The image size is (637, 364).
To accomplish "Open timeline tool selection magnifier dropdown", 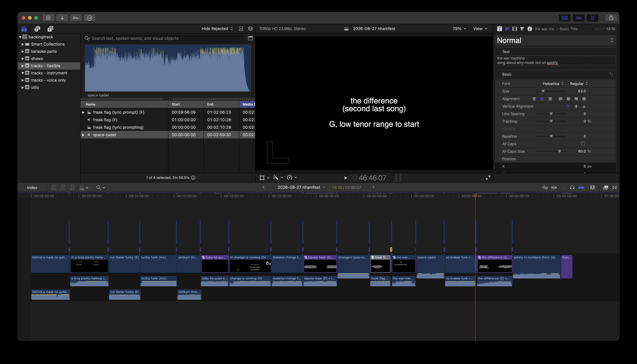I will tap(101, 188).
